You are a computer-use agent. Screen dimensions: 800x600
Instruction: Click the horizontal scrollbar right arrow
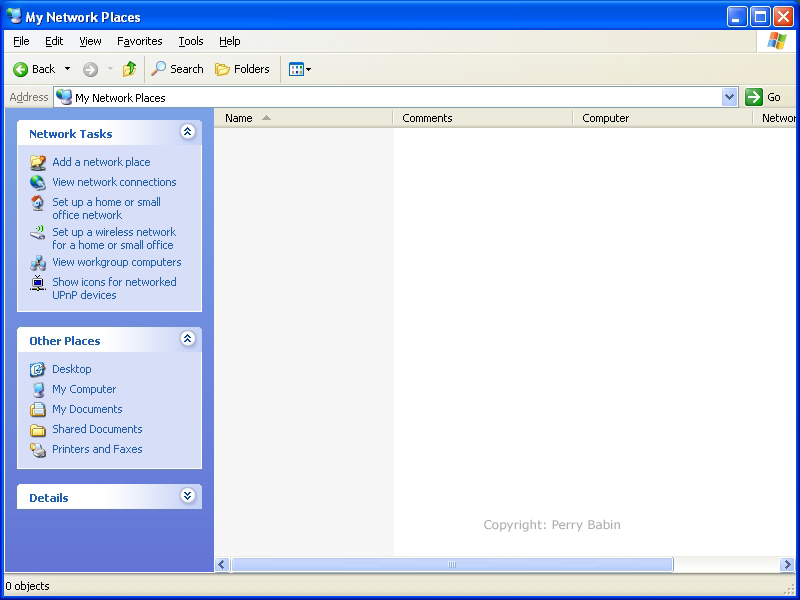pos(787,564)
